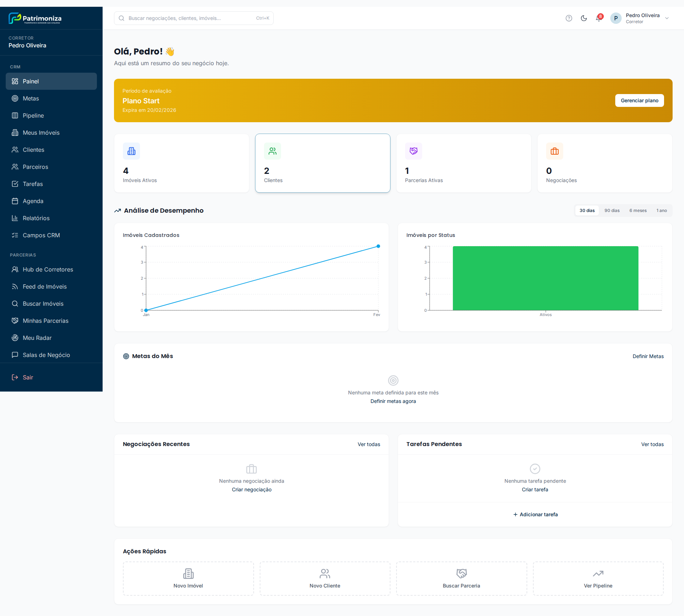Open the Feed de Imóveis page
The height and width of the screenshot is (616, 684).
(44, 286)
